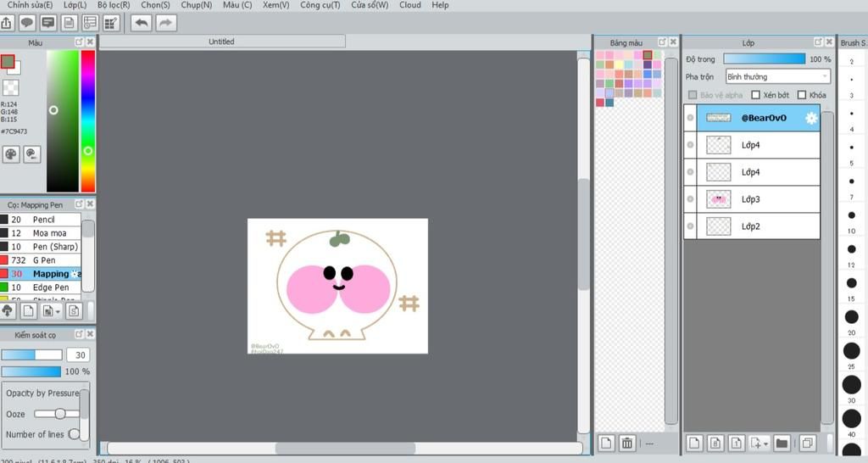Click the speech bubble toolbar icon
The width and height of the screenshot is (868, 463).
[27, 23]
